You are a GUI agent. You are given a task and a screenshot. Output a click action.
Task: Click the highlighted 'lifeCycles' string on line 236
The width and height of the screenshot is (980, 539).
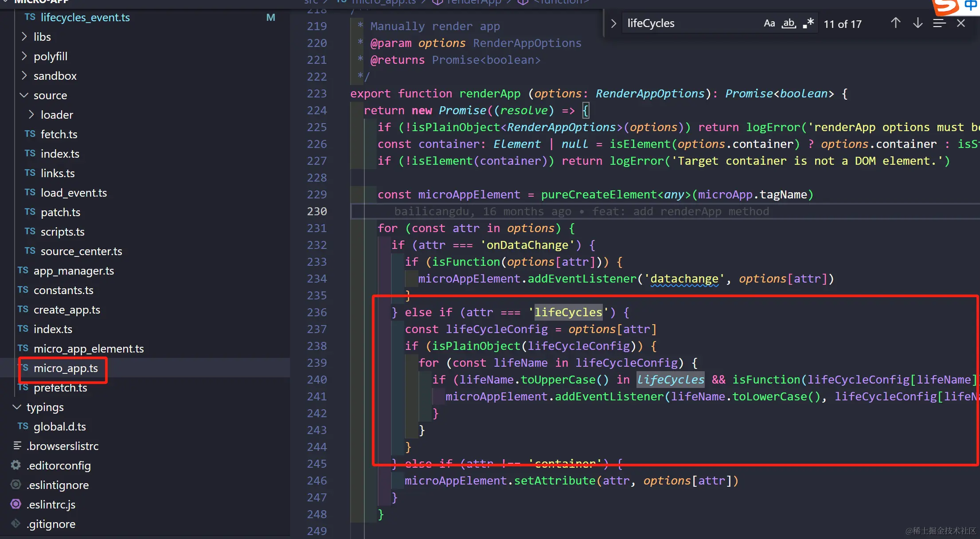pos(568,312)
